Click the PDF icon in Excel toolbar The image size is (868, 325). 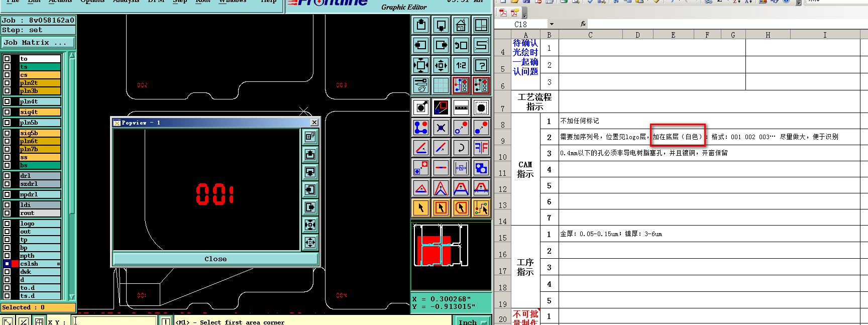(x=503, y=13)
